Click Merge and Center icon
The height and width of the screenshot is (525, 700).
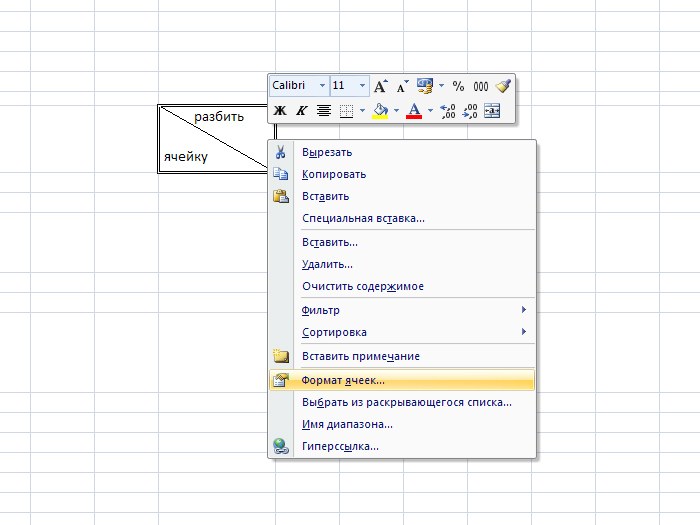pyautogui.click(x=492, y=110)
